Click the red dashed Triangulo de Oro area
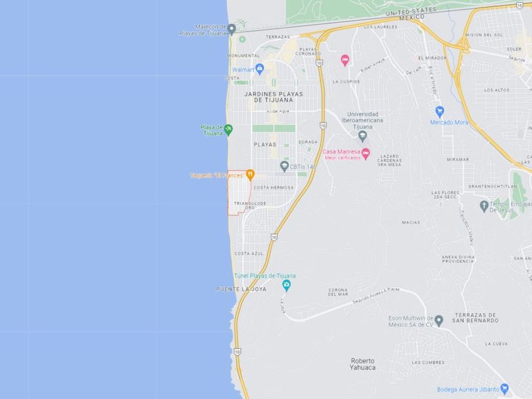The image size is (532, 399). [x=239, y=193]
